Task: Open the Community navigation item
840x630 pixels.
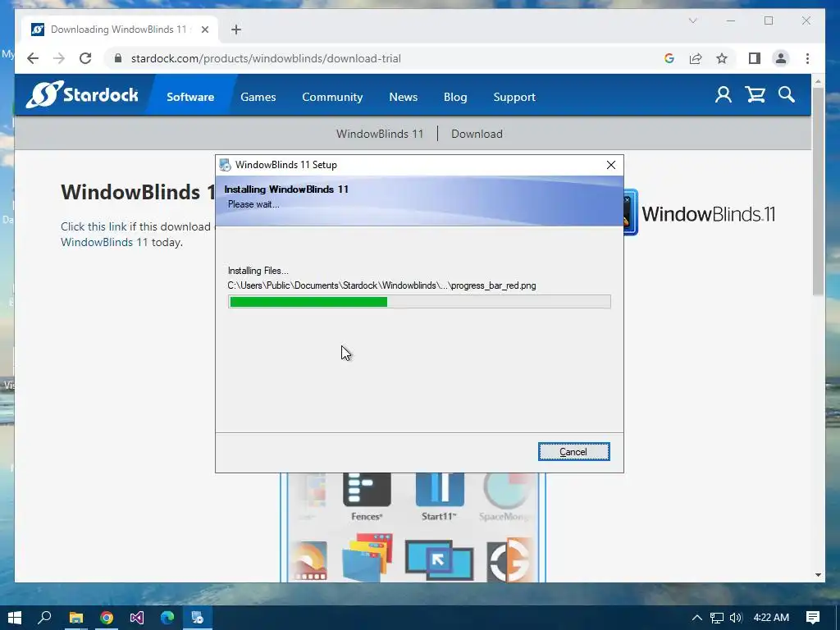Action: 332,97
